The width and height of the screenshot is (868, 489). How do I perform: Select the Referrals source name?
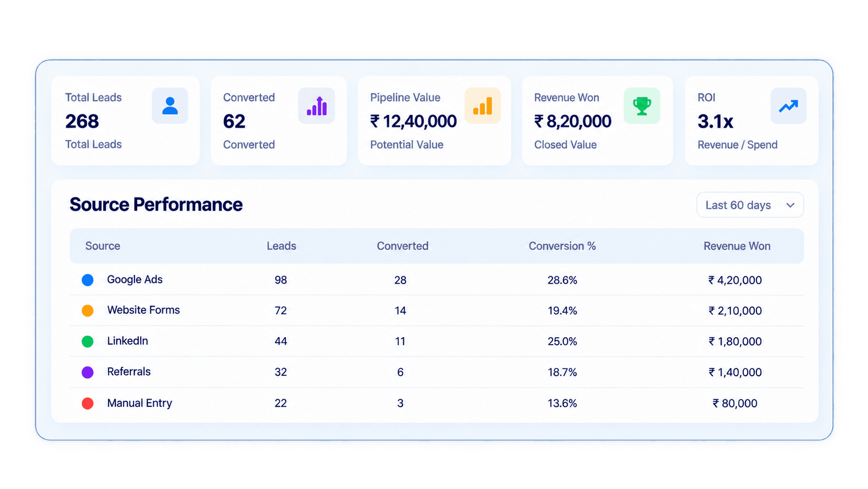[129, 372]
